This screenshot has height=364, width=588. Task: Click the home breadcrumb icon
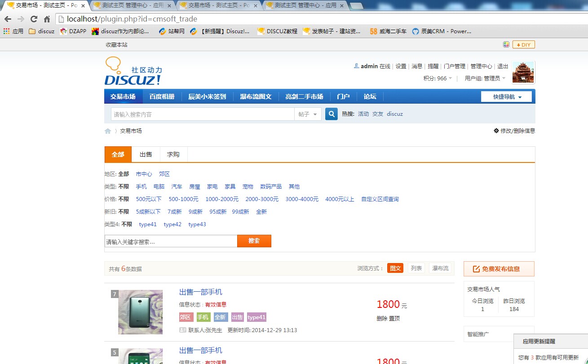tap(108, 131)
